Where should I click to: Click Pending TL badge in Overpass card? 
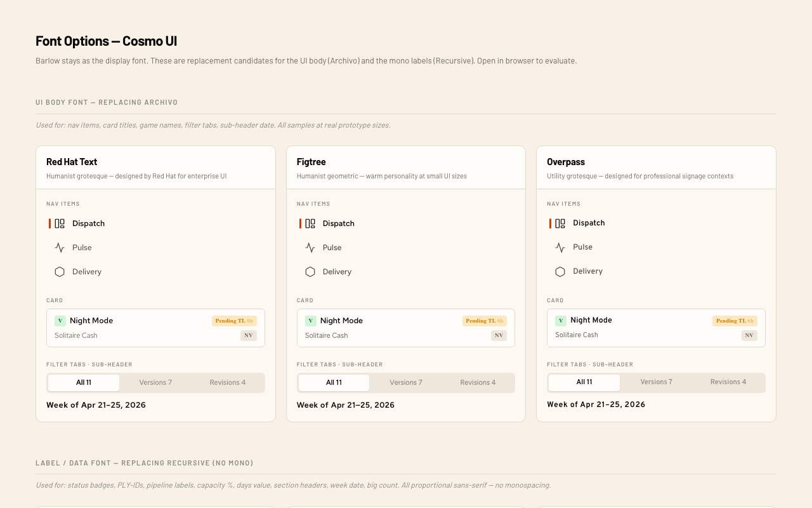point(735,321)
